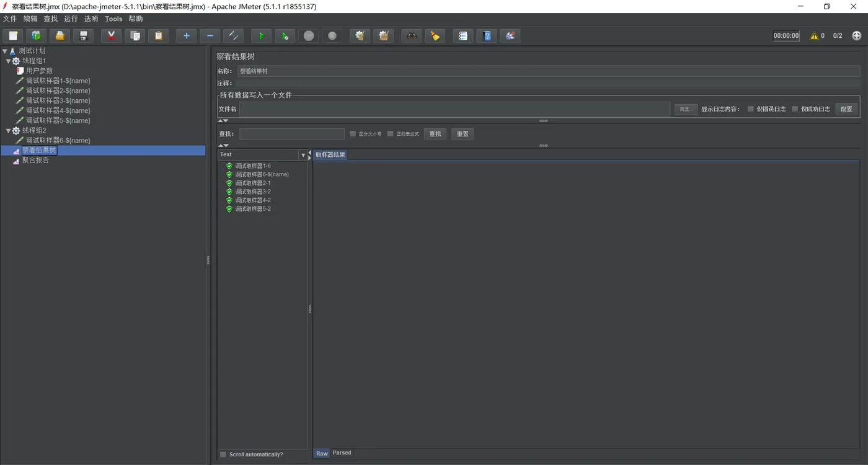Open the 编辑 menu

(30, 19)
